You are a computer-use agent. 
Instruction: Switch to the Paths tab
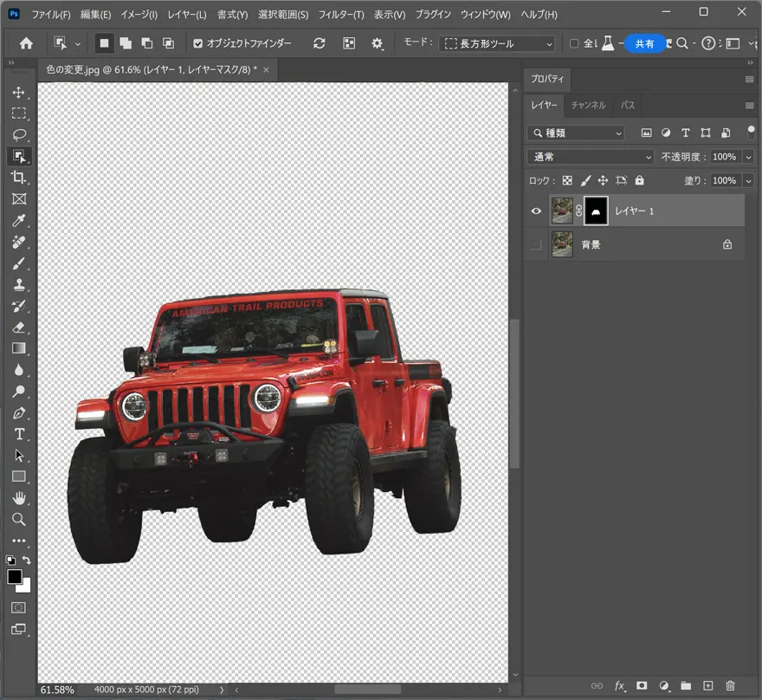628,105
